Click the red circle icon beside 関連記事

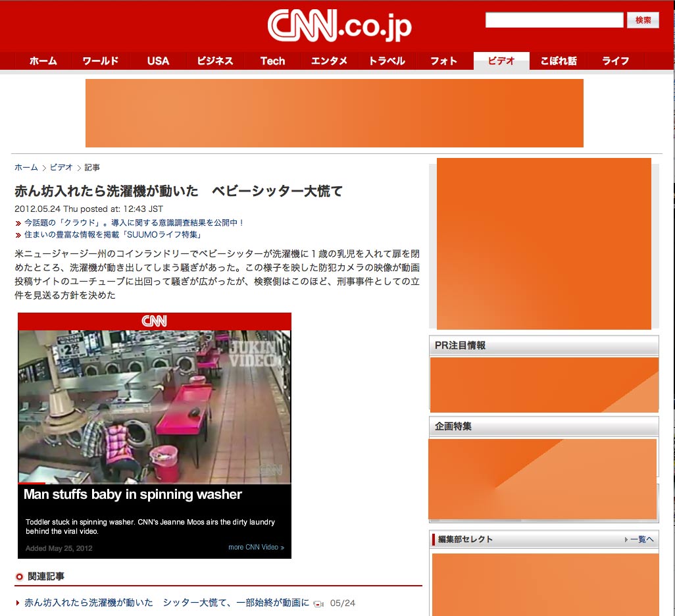pyautogui.click(x=19, y=577)
